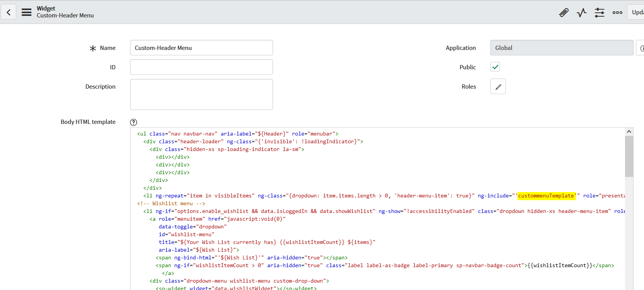
Task: Click the Name input field
Action: click(x=201, y=48)
